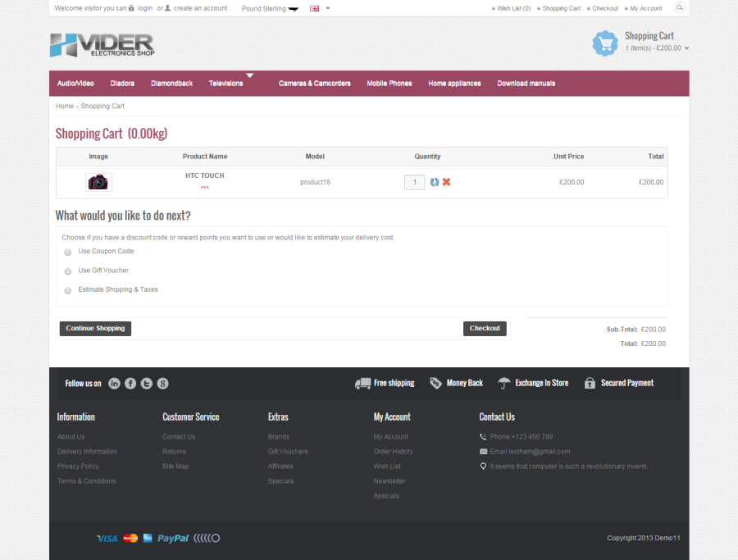Click the location pin icon in Contact Us

click(x=483, y=467)
